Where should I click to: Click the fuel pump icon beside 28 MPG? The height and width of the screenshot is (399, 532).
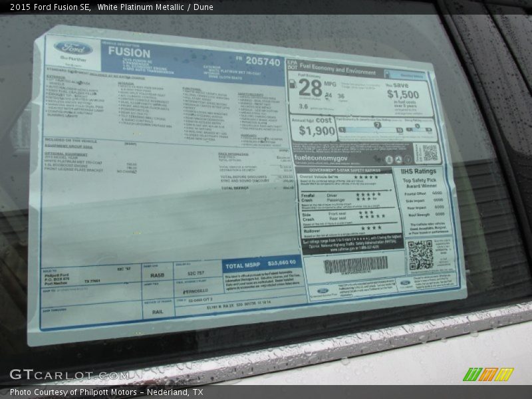[292, 84]
